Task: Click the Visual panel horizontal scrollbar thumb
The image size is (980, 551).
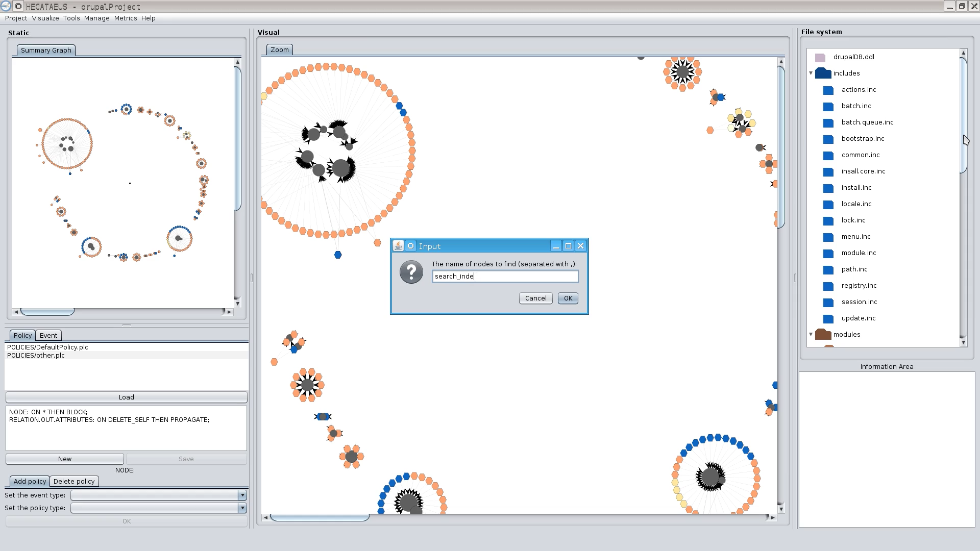Action: (x=320, y=517)
